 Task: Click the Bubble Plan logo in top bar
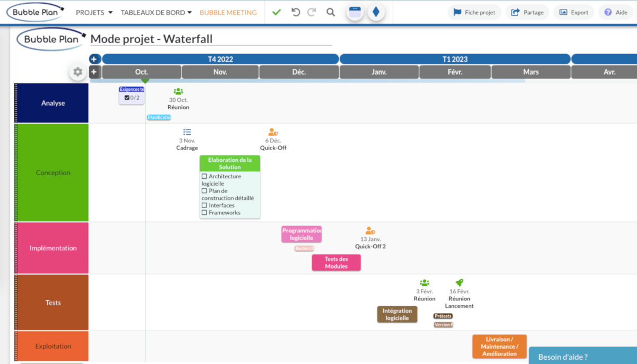click(x=35, y=12)
